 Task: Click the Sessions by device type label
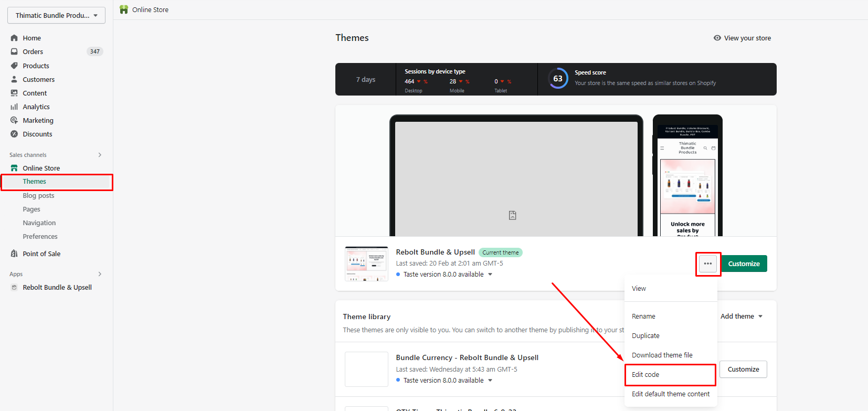[435, 71]
